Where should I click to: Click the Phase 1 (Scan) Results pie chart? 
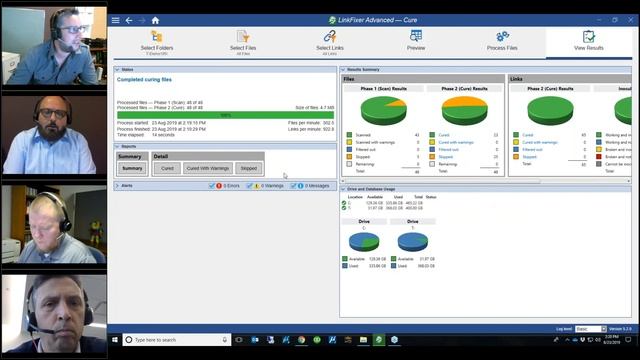click(383, 111)
